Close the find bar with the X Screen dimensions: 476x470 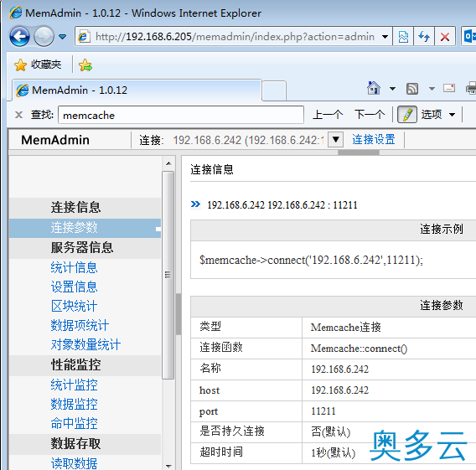click(x=18, y=115)
